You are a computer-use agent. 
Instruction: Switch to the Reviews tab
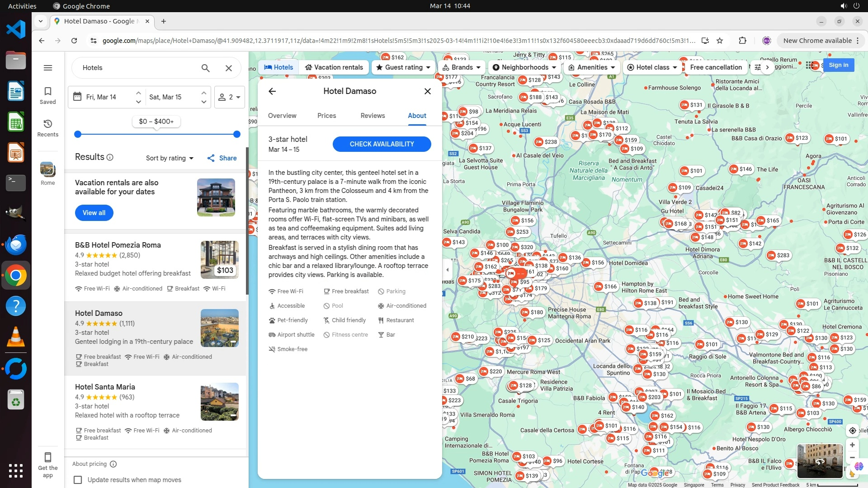[x=373, y=116]
